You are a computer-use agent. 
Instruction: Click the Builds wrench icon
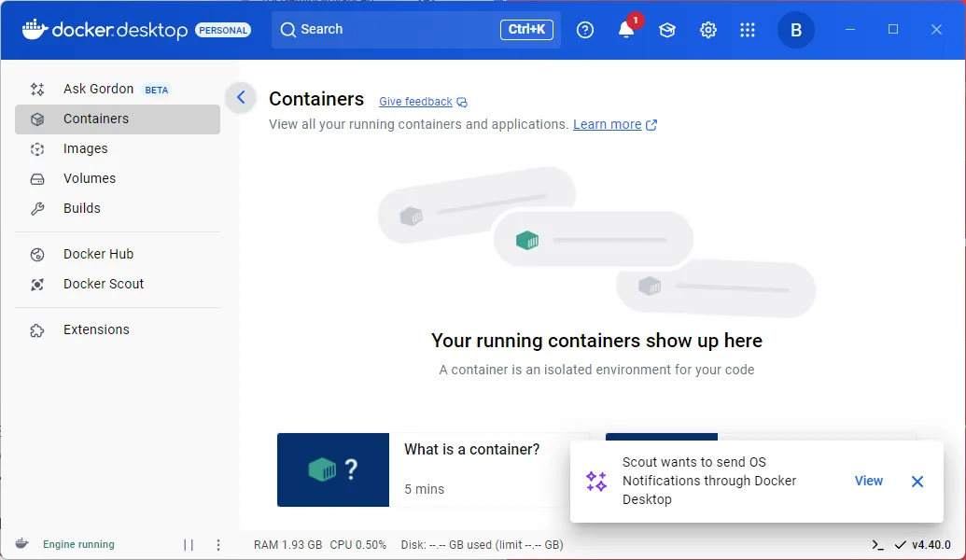pyautogui.click(x=37, y=209)
